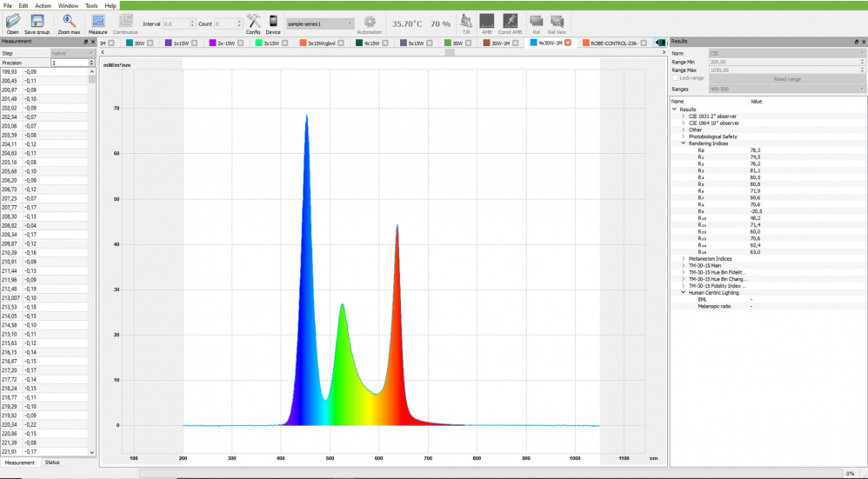Start a reading with the Measure icon
This screenshot has height=479, width=868.
(98, 21)
